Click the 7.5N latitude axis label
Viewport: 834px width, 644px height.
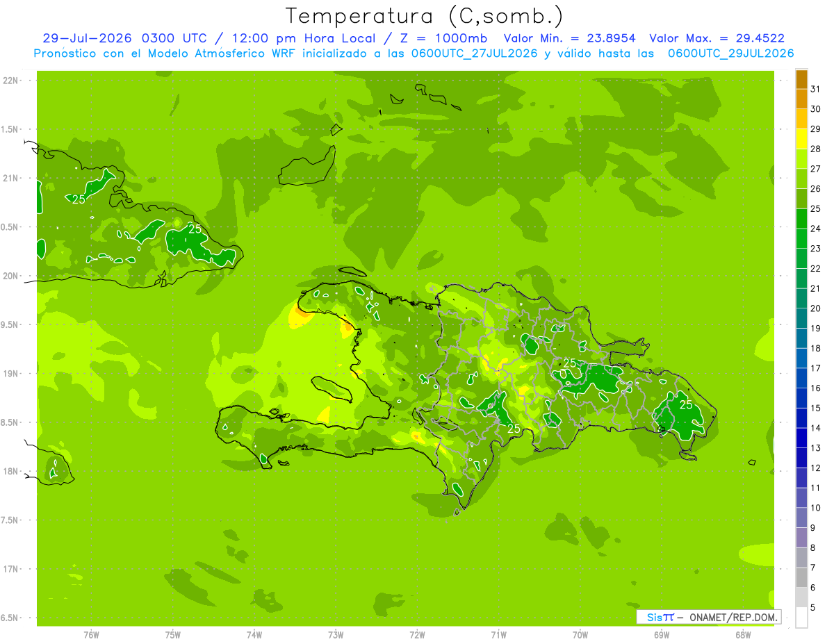coord(10,520)
